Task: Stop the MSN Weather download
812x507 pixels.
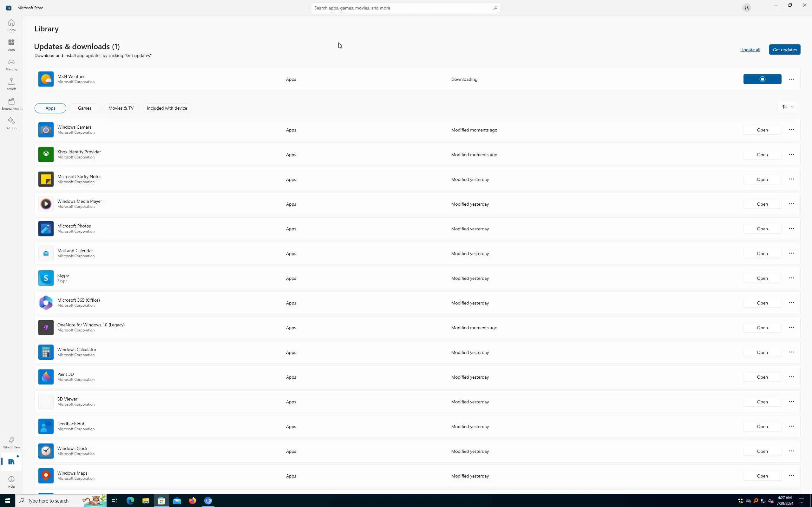Action: tap(762, 79)
